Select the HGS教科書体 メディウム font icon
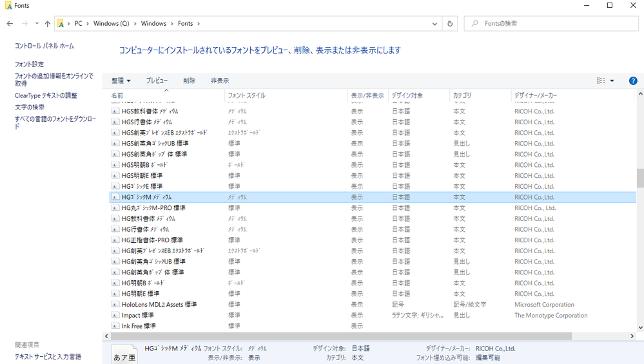Image resolution: width=644 pixels, height=364 pixels. [115, 111]
